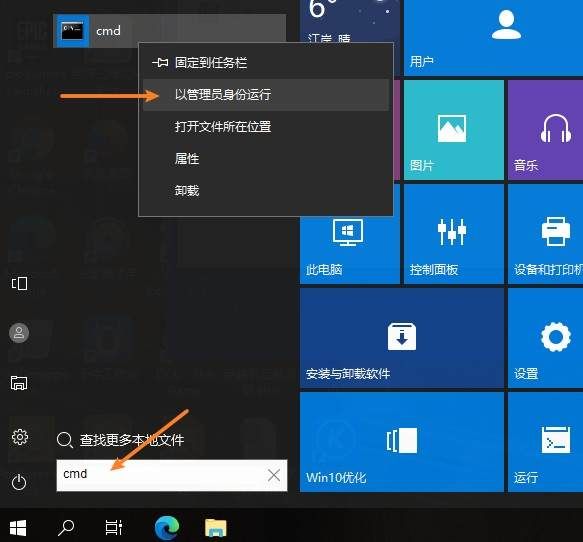Click 属性 in the context menu
The image size is (583, 542).
[x=266, y=159]
